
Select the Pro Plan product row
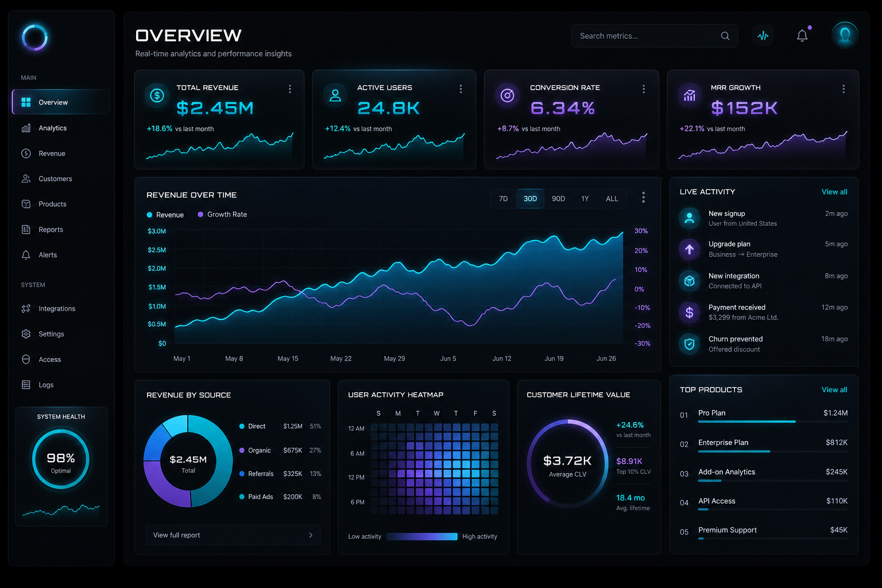pos(764,416)
